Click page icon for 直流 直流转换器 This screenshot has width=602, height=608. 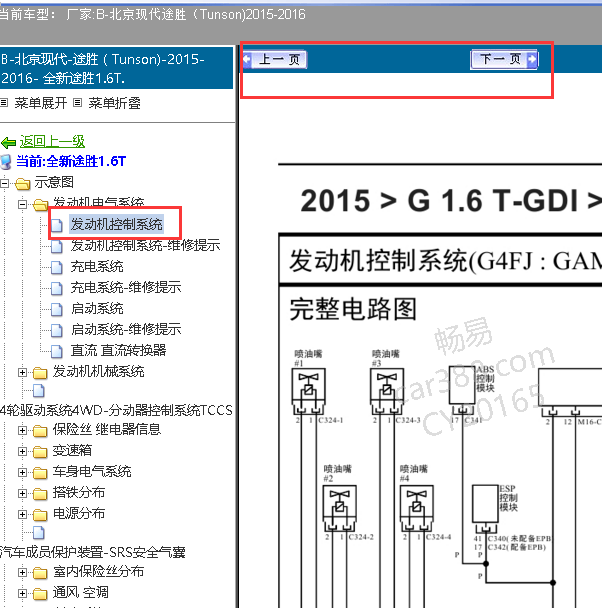[x=57, y=351]
